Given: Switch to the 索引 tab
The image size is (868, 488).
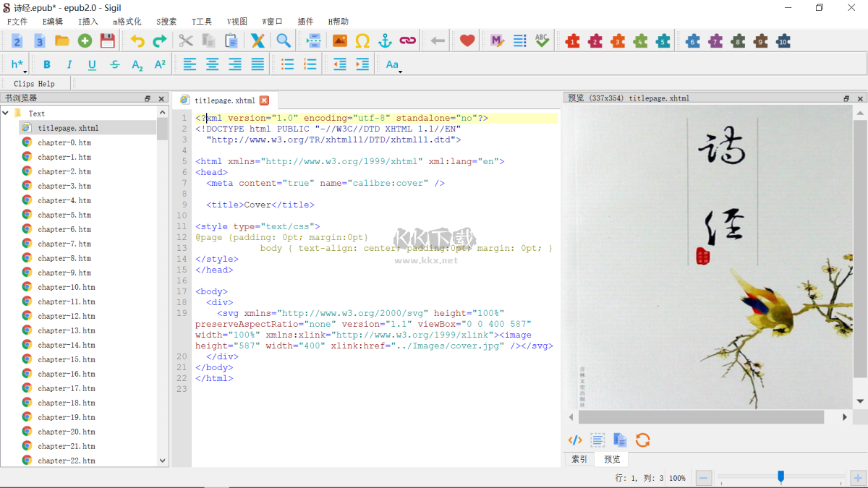Looking at the screenshot, I should [x=579, y=459].
